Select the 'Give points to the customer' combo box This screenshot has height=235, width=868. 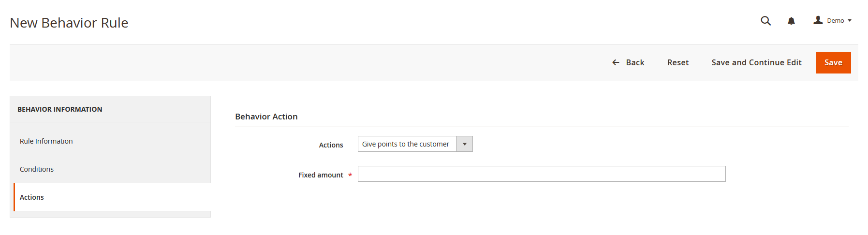point(407,144)
